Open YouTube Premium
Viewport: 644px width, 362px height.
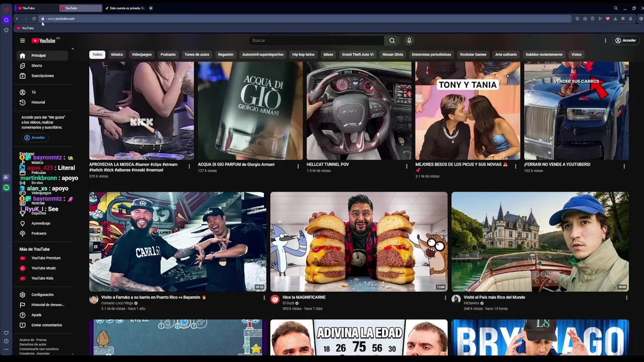(x=42, y=258)
